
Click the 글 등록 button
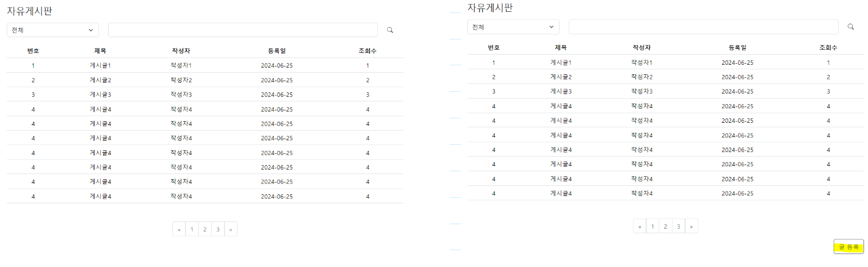[848, 247]
